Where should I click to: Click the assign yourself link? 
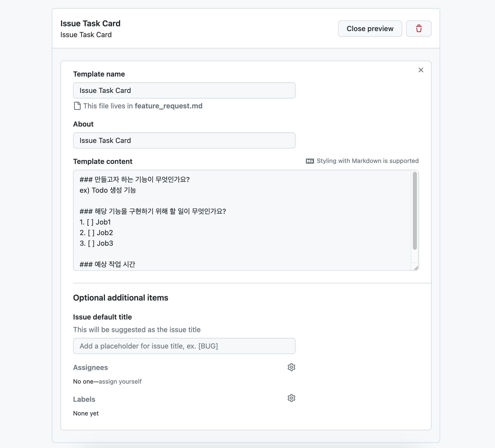pyautogui.click(x=120, y=381)
